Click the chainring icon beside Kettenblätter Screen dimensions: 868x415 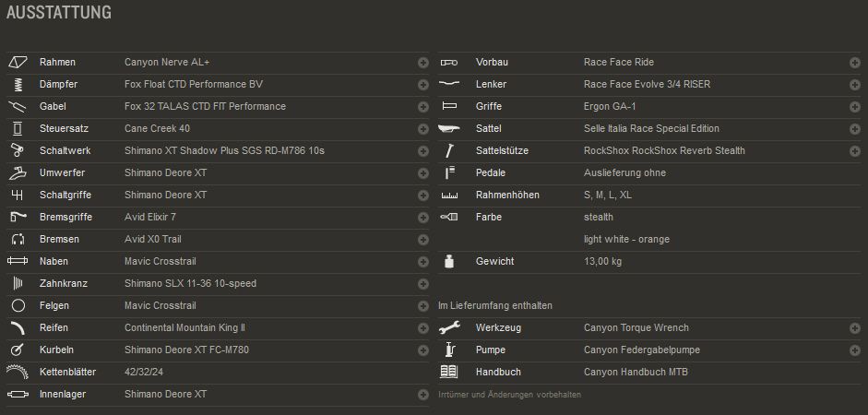click(18, 372)
